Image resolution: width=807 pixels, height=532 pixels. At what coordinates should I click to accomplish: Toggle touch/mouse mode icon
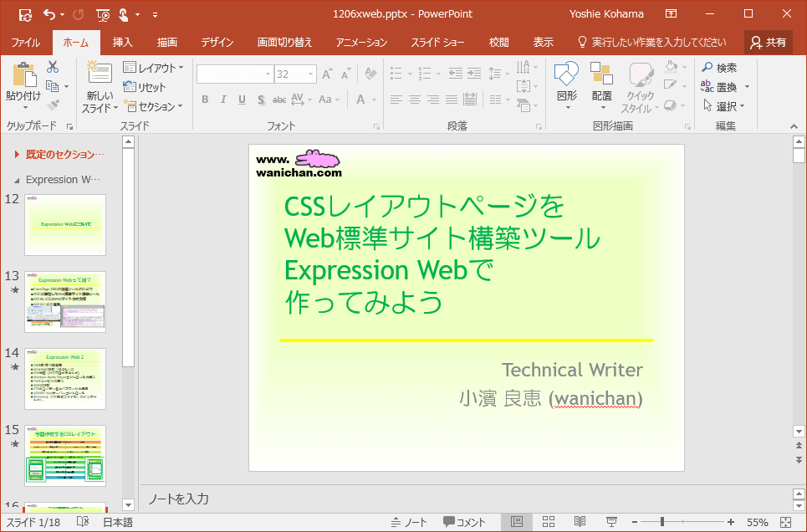pos(123,15)
